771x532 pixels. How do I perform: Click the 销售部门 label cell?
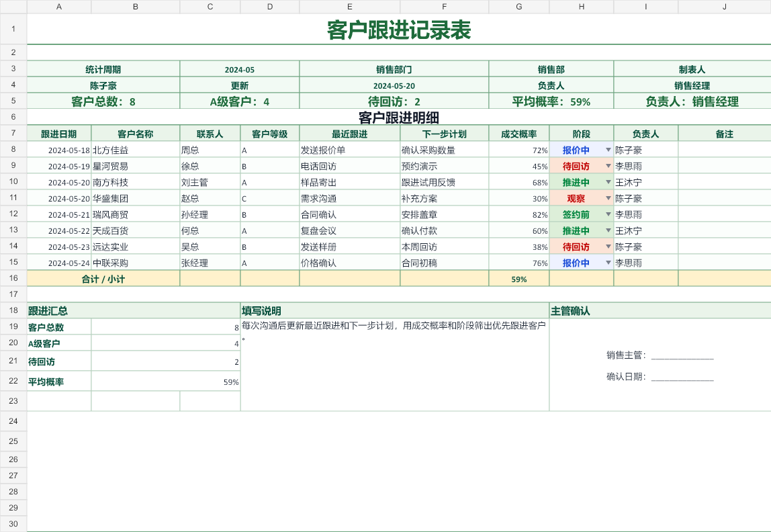(x=394, y=69)
